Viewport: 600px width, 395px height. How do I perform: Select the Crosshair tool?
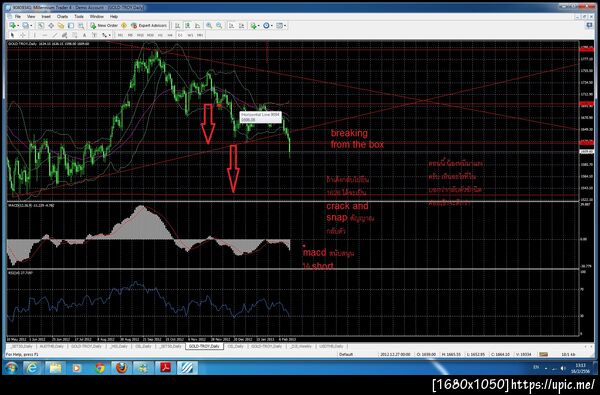23,35
